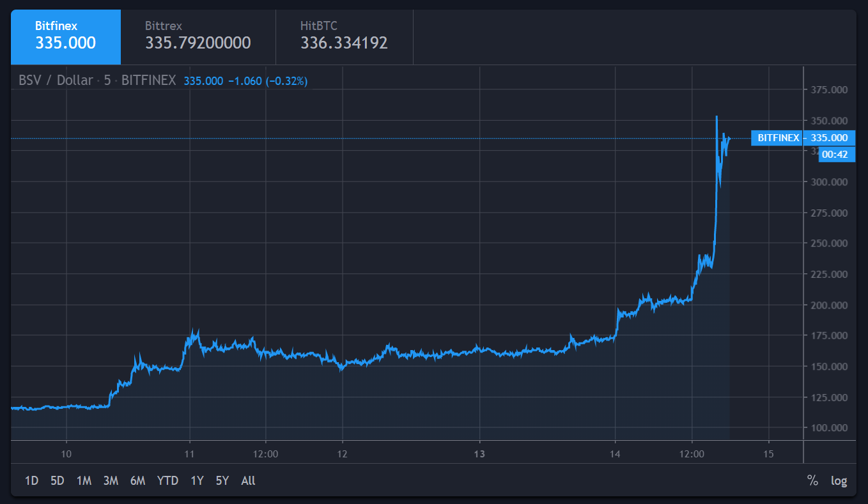Image resolution: width=868 pixels, height=504 pixels.
Task: Click the 200.000 price axis label
Action: click(x=829, y=305)
